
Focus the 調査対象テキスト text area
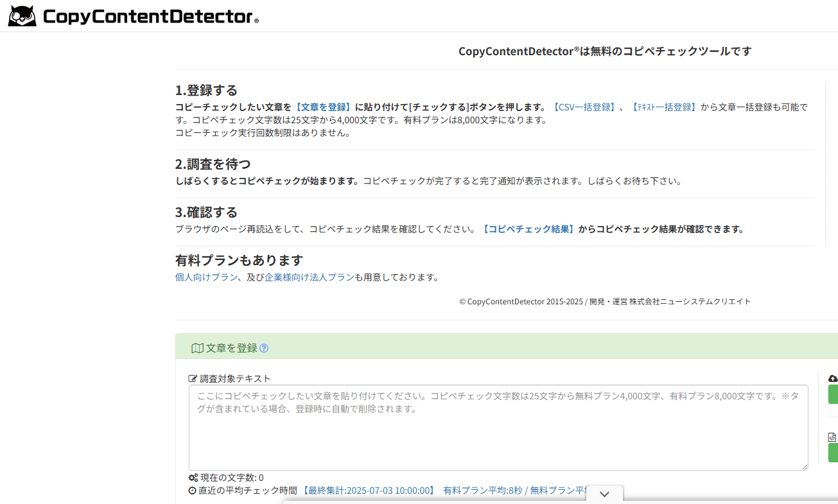pos(498,428)
